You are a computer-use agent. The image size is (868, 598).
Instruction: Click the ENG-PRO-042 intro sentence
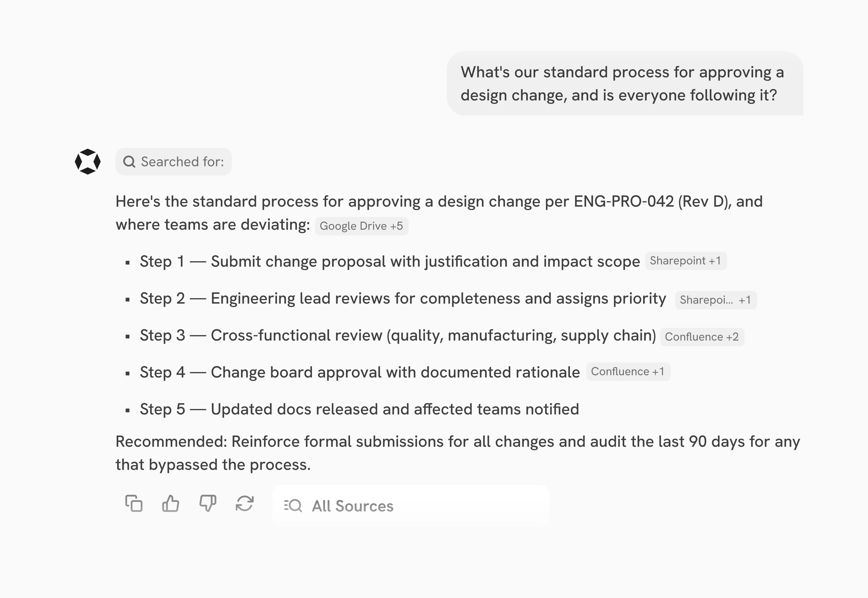click(438, 202)
